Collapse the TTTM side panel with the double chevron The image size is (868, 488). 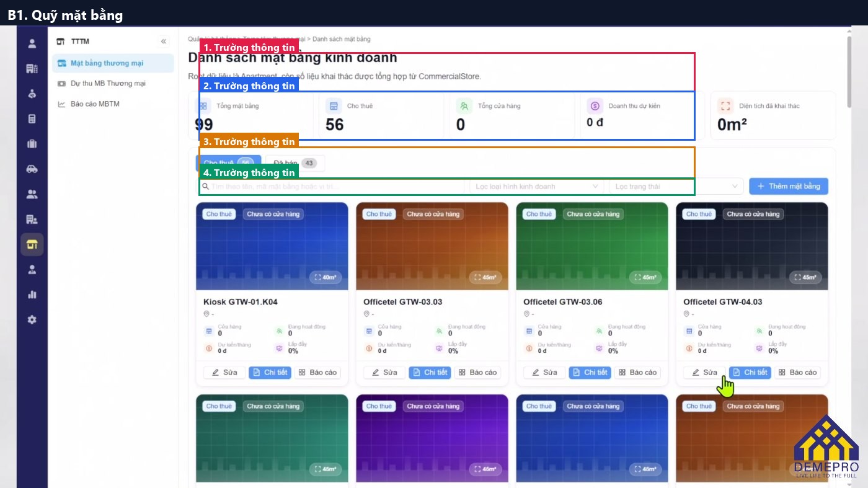coord(164,42)
